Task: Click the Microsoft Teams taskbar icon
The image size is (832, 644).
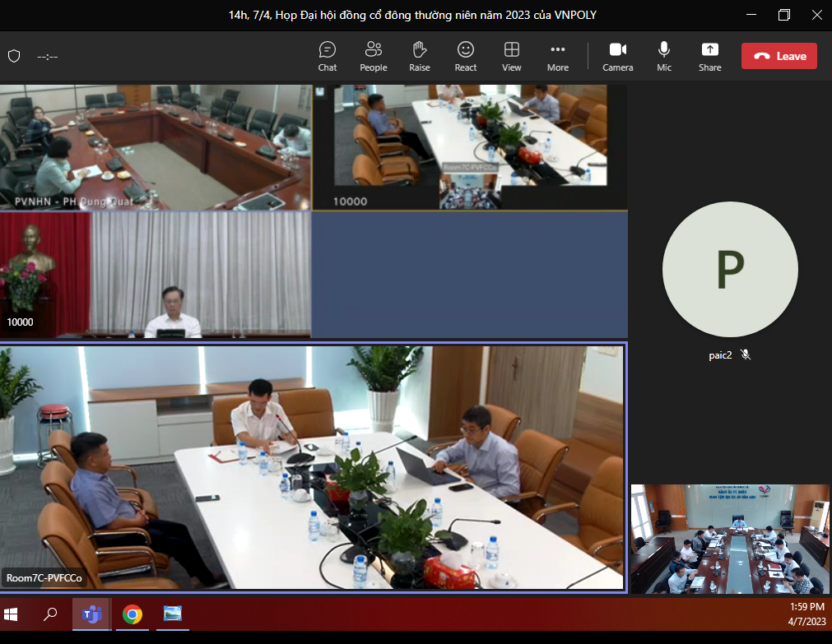Action: [91, 614]
